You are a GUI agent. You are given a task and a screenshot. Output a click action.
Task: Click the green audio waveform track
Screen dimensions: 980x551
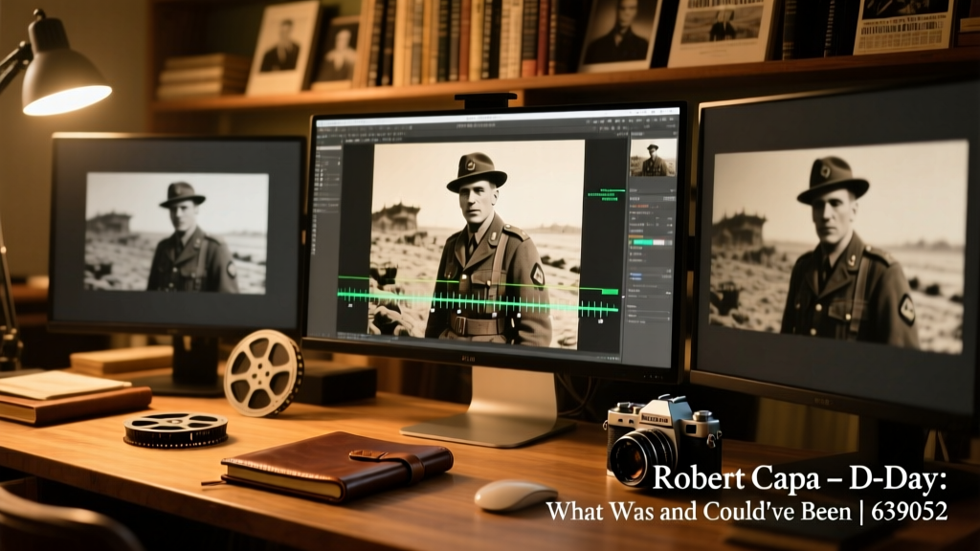[x=479, y=301]
